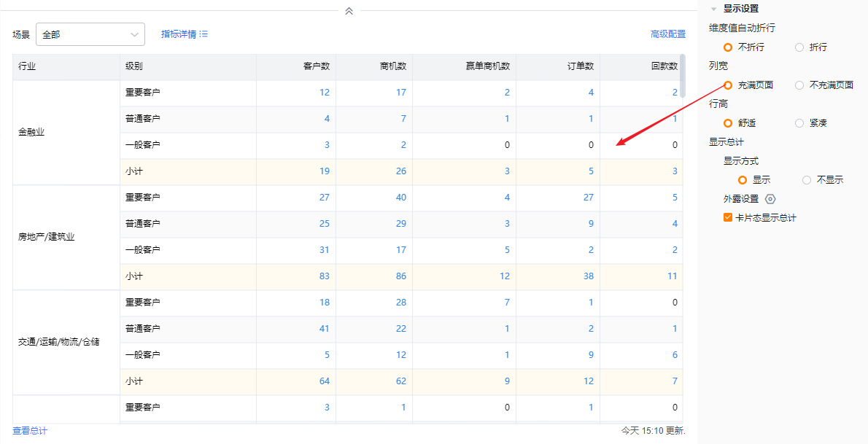This screenshot has width=868, height=444.
Task: Click the collapse double-chevron icon at top
Action: [x=349, y=11]
